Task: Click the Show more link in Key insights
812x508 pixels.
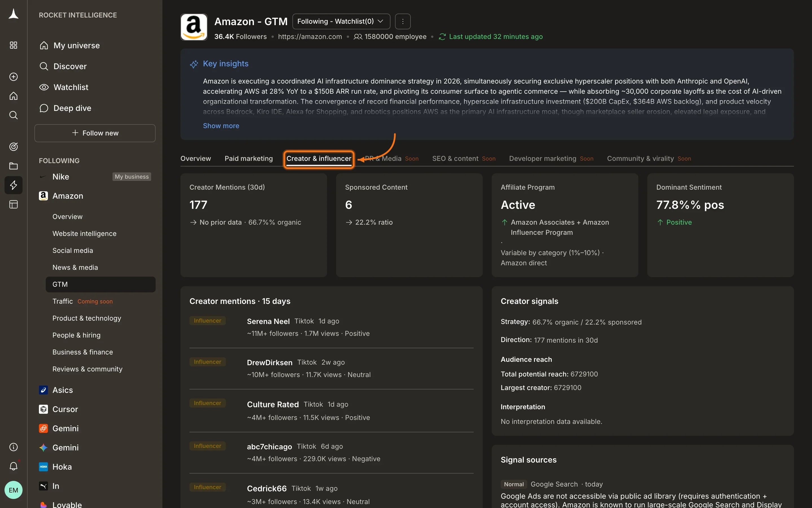Action: 221,126
